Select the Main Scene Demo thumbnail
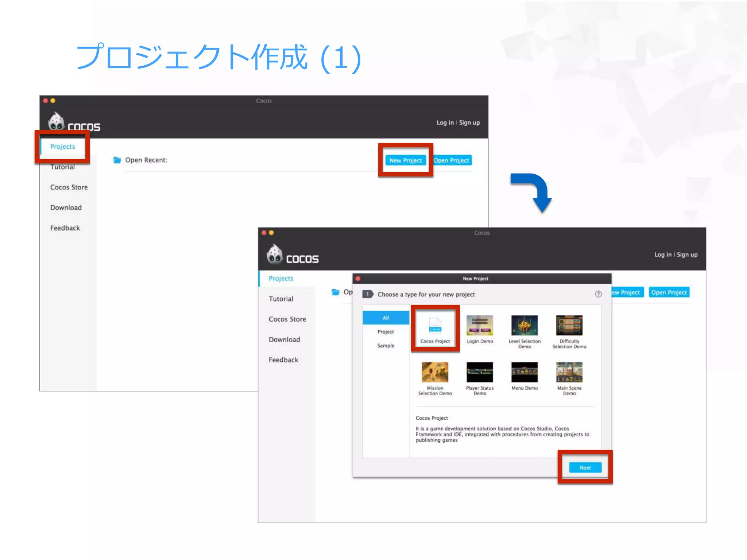Screen dimensions: 747x560 569,372
